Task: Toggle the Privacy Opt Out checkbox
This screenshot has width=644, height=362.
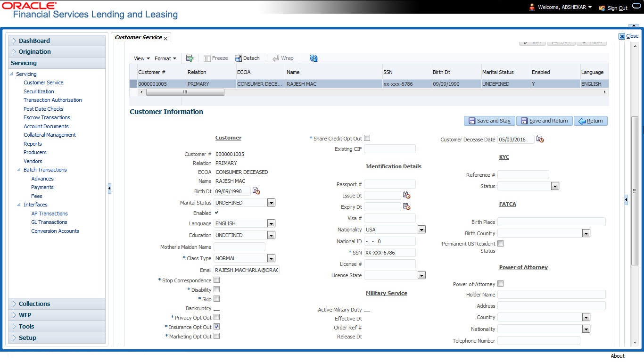Action: pos(217,317)
